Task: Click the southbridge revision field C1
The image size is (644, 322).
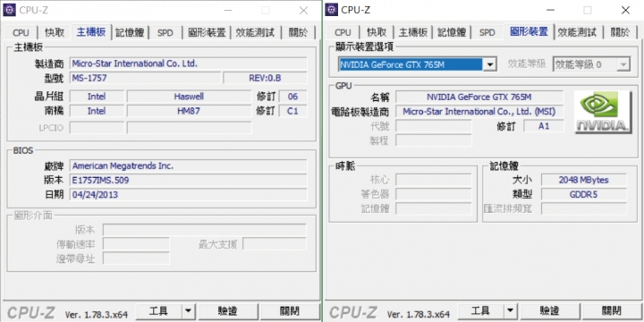Action: coord(292,111)
